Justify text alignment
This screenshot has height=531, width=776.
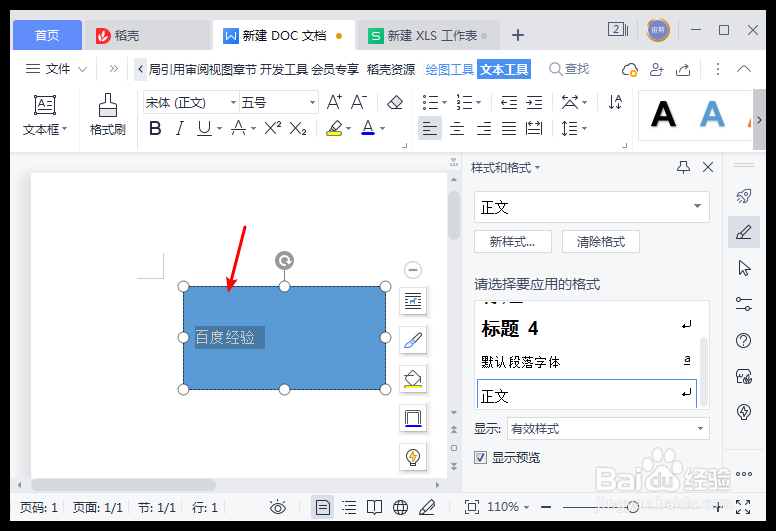pos(509,129)
